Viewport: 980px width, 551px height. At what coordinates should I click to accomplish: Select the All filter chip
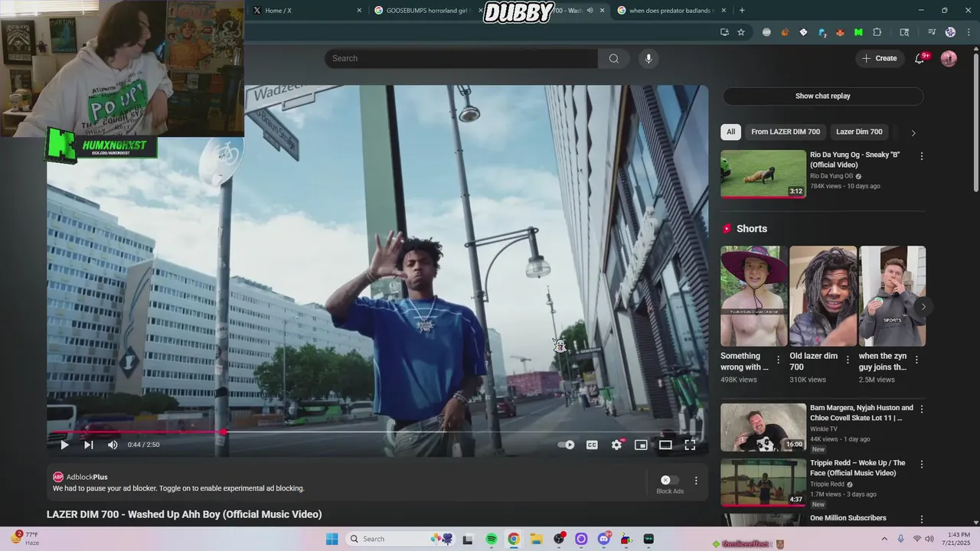tap(731, 132)
